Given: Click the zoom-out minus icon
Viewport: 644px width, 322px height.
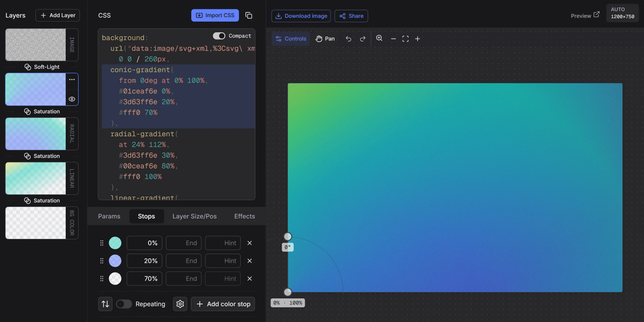Looking at the screenshot, I should 393,38.
